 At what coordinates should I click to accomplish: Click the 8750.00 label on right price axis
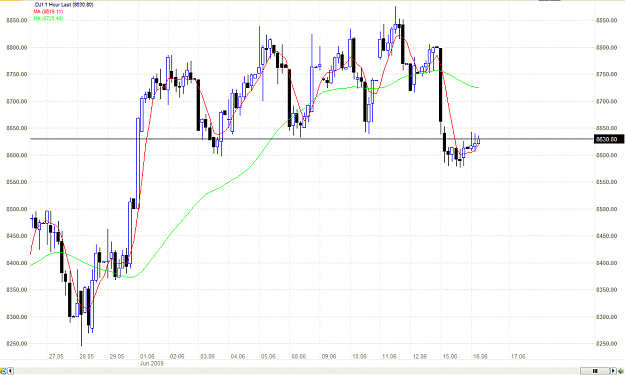[x=607, y=75]
